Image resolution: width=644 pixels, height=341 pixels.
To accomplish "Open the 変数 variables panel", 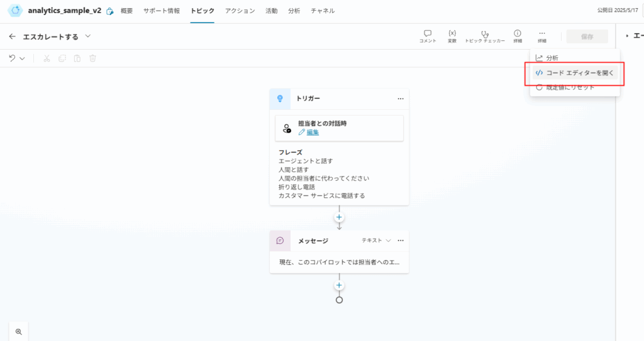I will click(x=452, y=36).
